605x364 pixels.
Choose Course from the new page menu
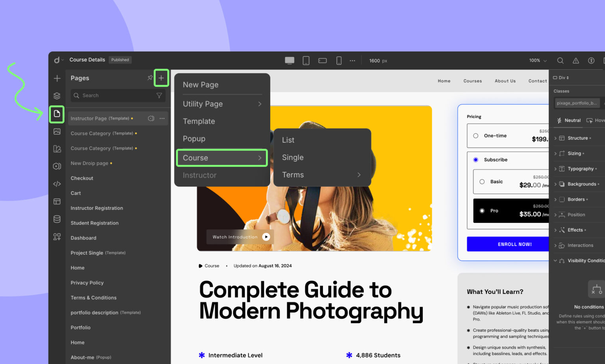click(x=222, y=158)
